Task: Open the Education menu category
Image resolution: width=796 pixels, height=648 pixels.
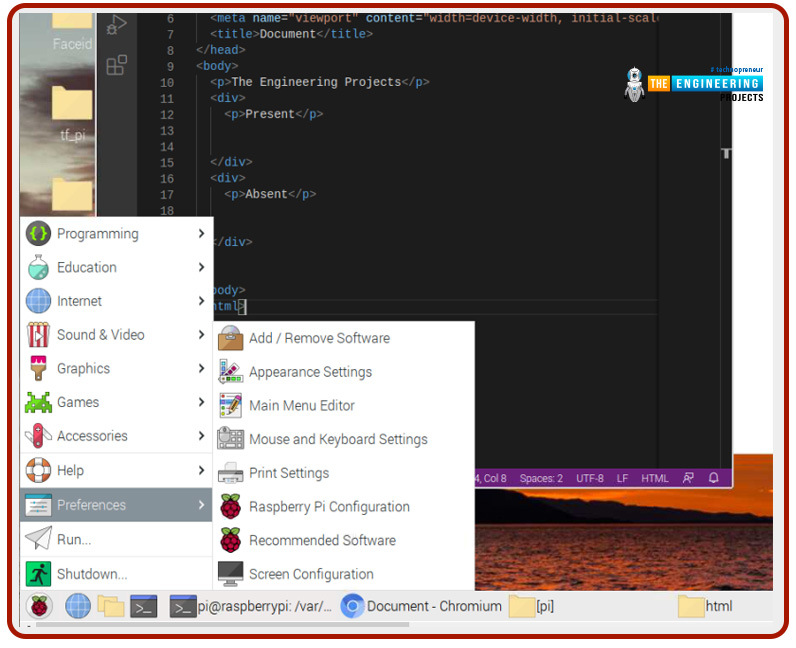Action: [116, 267]
